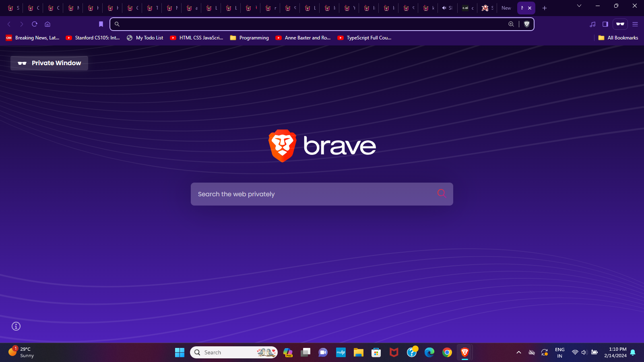Open HTML CSS JavaScript bookmark
Viewport: 644px width, 362px height.
[196, 38]
